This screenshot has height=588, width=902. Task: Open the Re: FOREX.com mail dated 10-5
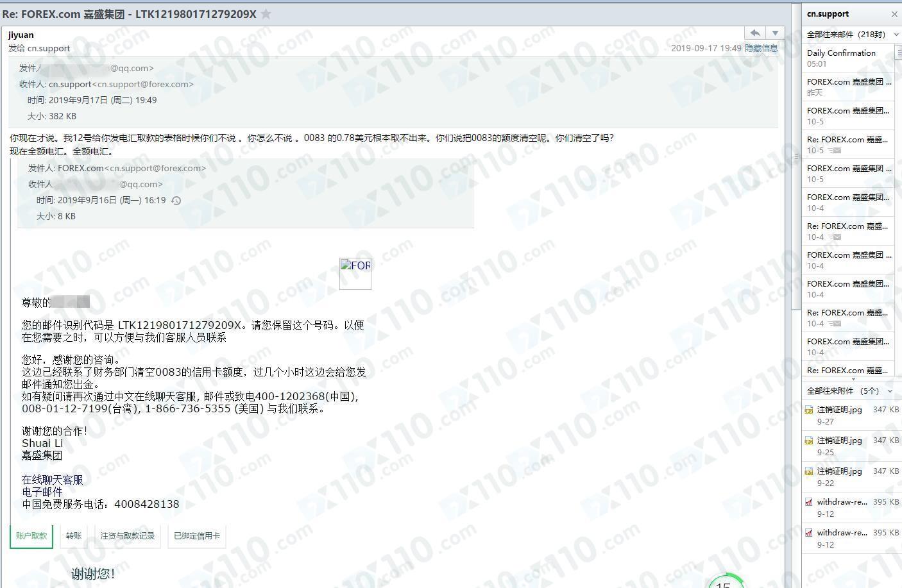pyautogui.click(x=848, y=144)
